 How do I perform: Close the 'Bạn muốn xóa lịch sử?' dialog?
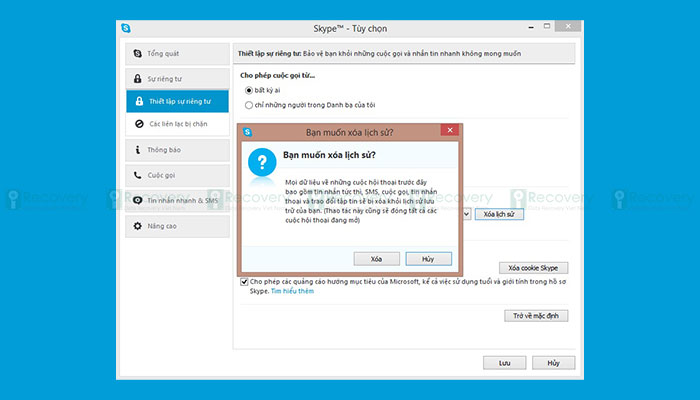450,130
